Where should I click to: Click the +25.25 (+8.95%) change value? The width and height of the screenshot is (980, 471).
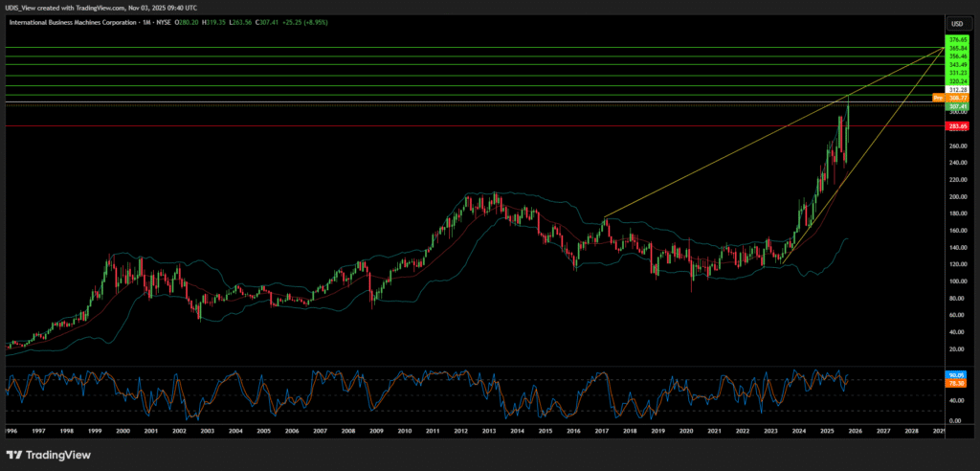tap(306, 22)
